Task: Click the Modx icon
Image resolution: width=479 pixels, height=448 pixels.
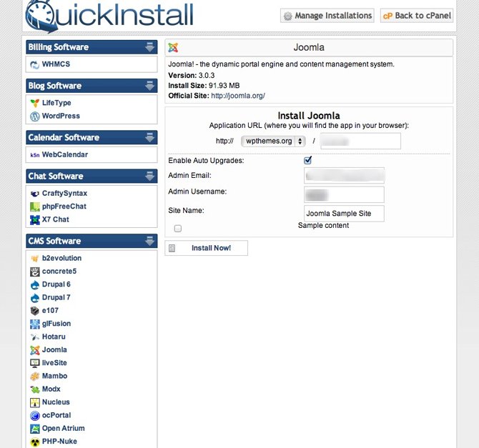Action: coord(34,389)
